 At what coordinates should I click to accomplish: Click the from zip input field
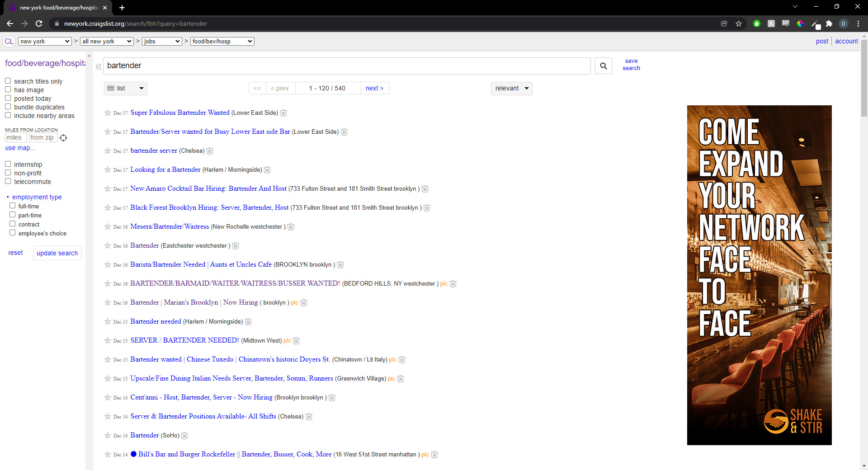(43, 138)
